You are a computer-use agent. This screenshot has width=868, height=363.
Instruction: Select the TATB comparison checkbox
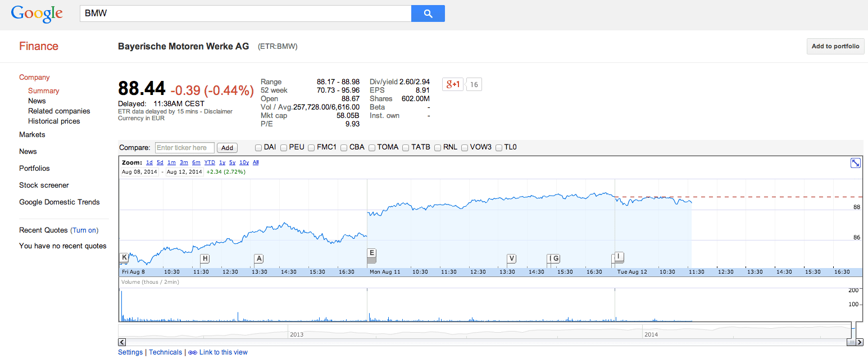pos(406,148)
